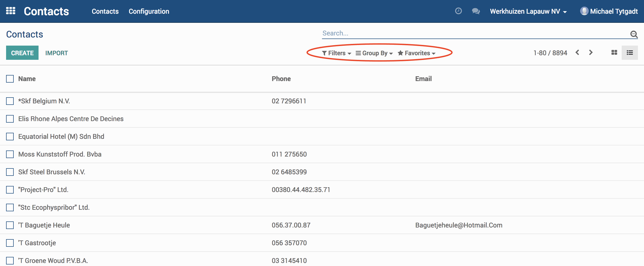644x266 pixels.
Task: Check the *Skf Belgium N.V. row
Action: click(10, 101)
